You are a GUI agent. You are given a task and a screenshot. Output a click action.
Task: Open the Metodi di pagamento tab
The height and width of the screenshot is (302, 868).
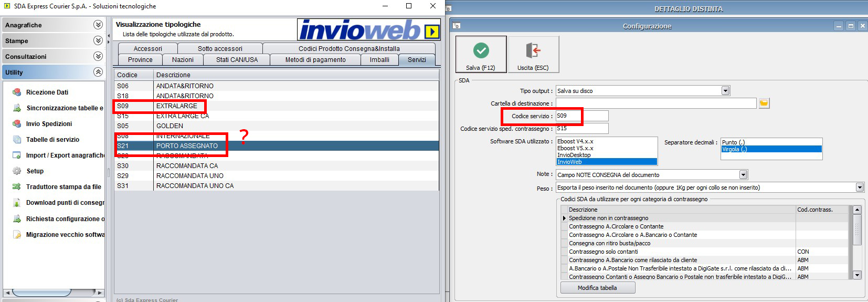click(x=315, y=60)
